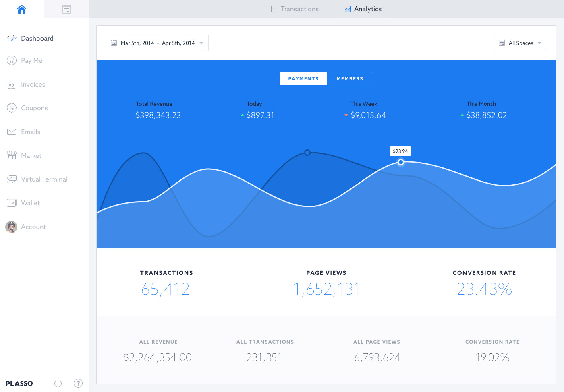The height and width of the screenshot is (392, 564).
Task: Click the Dashboard gauge icon
Action: (12, 38)
